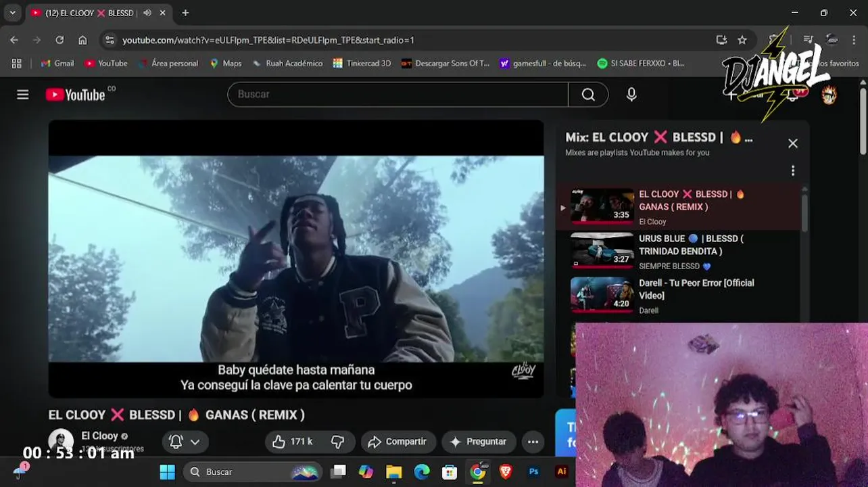The image size is (868, 487).
Task: Launch Copilot from the taskbar
Action: pyautogui.click(x=366, y=472)
